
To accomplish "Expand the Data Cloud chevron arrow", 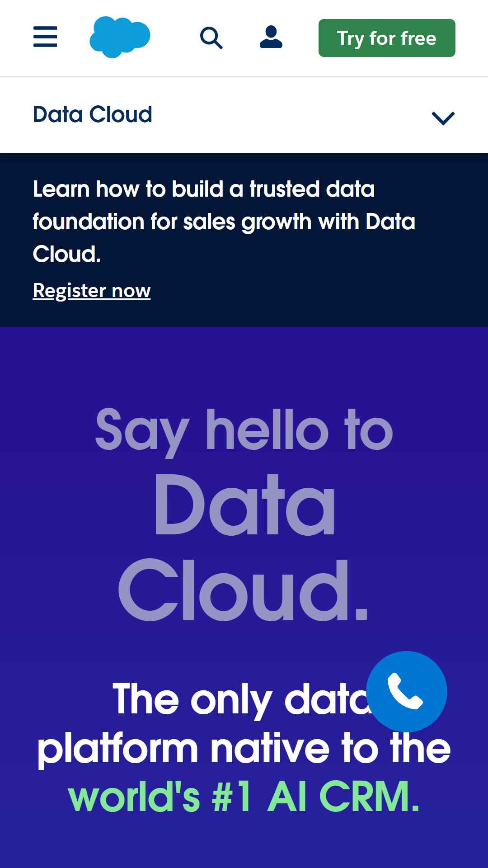I will coord(443,118).
